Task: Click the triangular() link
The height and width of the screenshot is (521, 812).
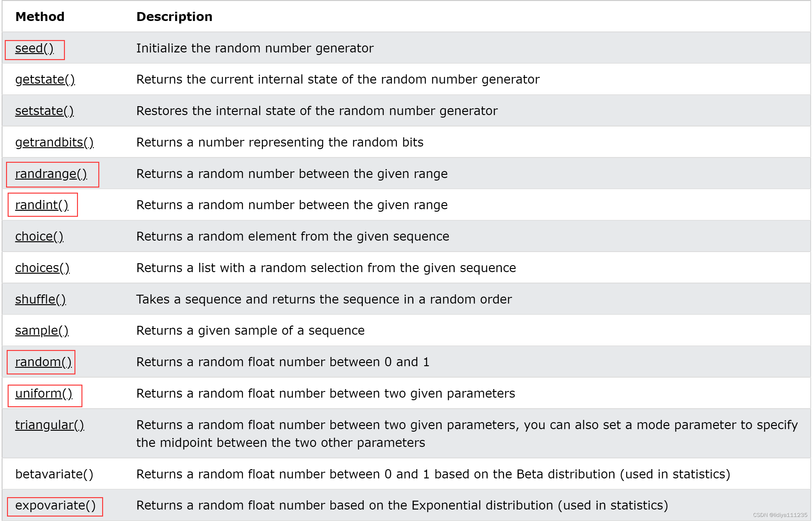Action: click(50, 425)
